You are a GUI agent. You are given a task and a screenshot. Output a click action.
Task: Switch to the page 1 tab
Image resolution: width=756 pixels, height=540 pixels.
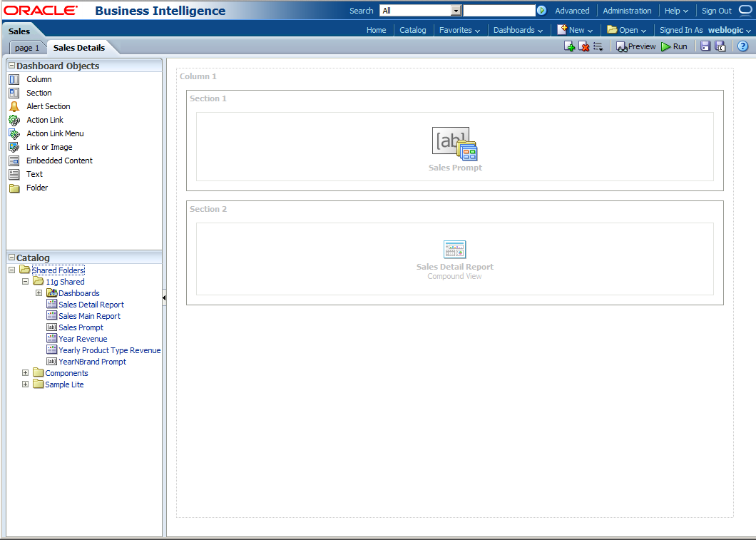pos(27,47)
